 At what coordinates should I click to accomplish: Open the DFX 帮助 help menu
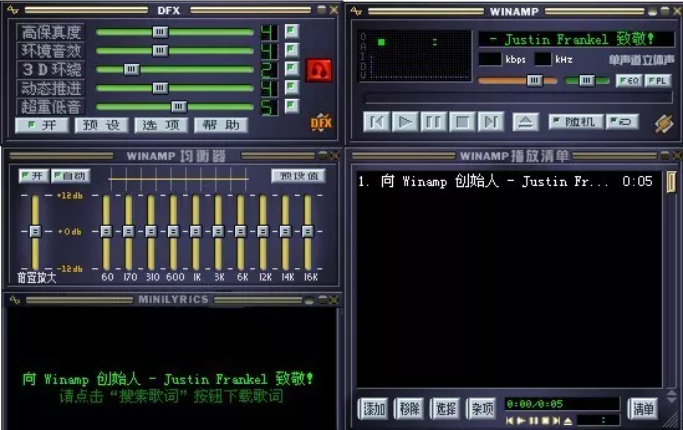(x=221, y=125)
